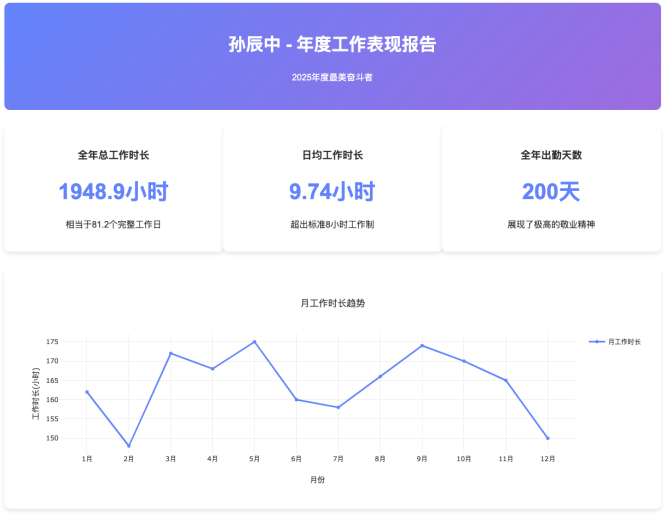Click the 11月 data point on the line

506,380
